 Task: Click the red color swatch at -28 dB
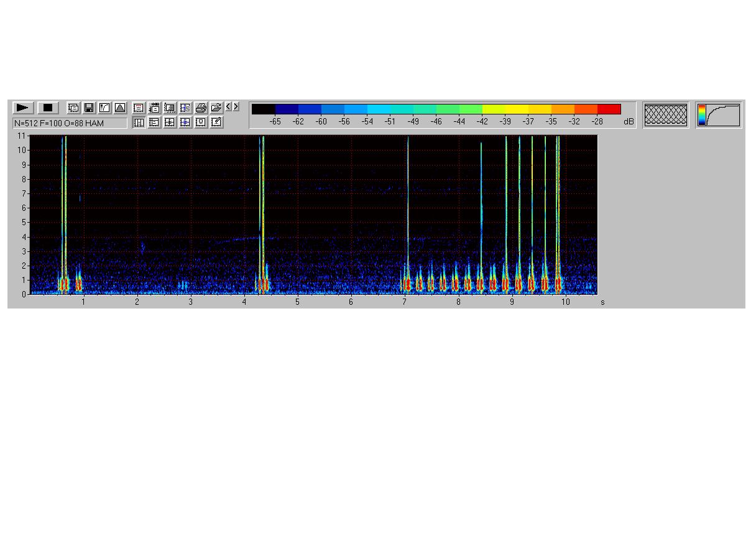[x=609, y=109]
